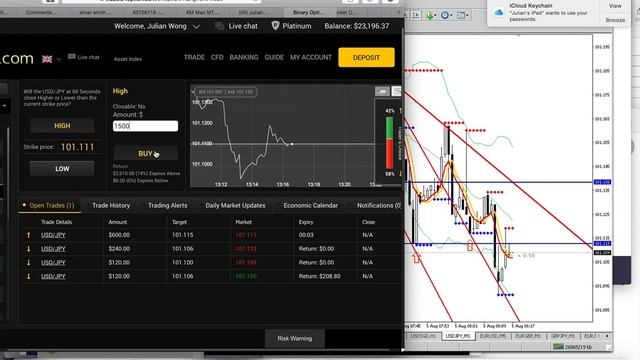Click the Amount input field showing 1500

[x=145, y=126]
